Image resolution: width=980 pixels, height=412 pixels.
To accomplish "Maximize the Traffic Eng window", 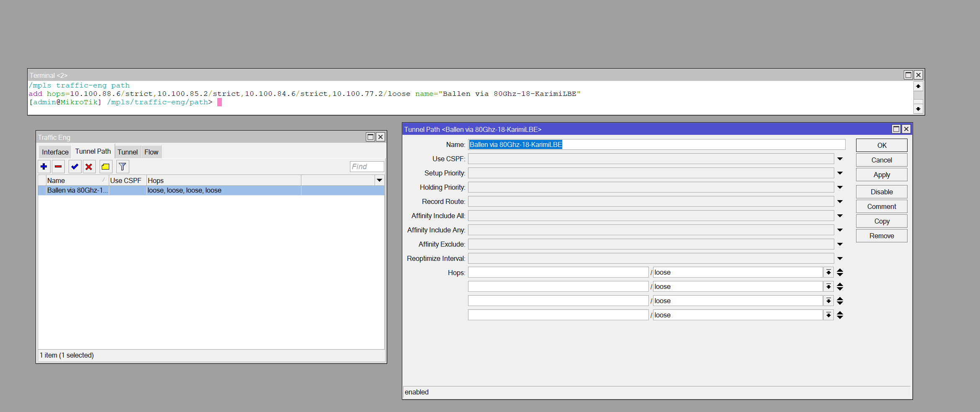I will (x=370, y=137).
